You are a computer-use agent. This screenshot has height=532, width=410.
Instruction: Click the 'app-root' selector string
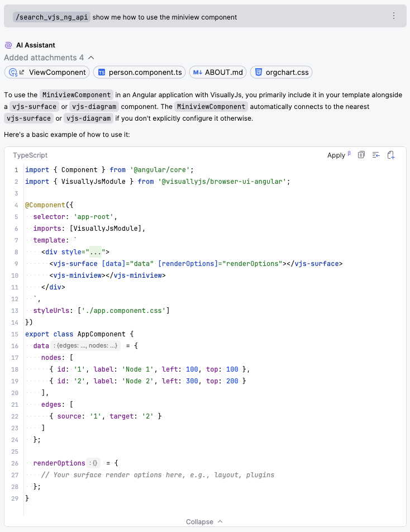point(93,217)
